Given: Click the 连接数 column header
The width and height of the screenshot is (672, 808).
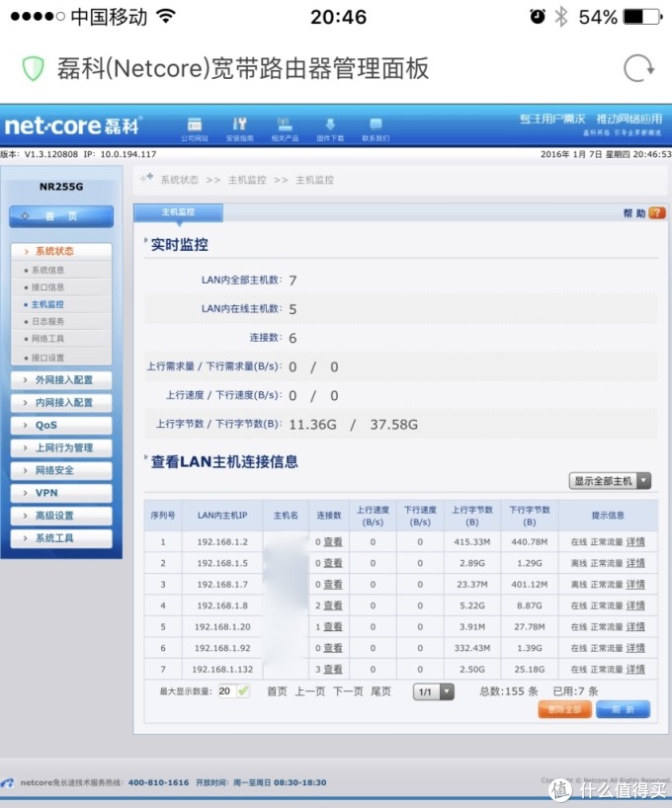Looking at the screenshot, I should 329,516.
